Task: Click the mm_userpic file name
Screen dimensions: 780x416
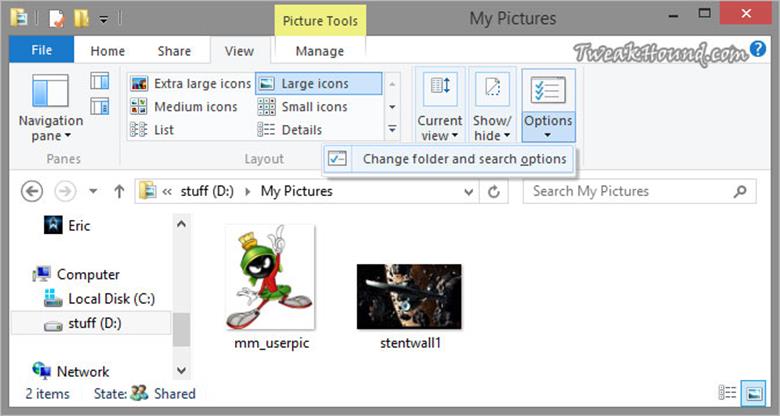Action: click(x=272, y=343)
